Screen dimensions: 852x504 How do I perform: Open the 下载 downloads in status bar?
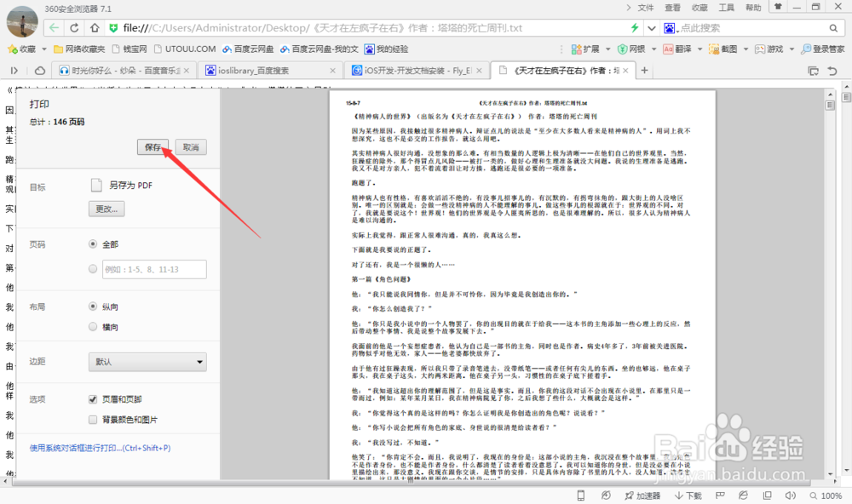[688, 495]
